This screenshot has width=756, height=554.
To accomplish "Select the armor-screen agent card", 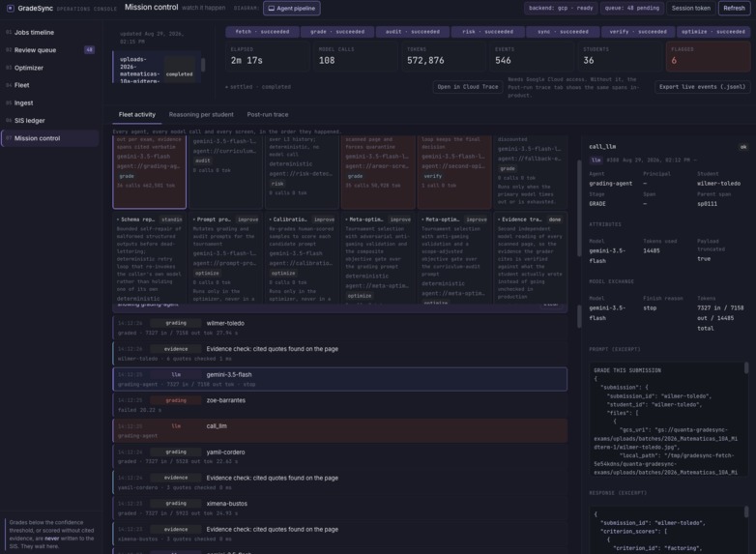I will (378, 172).
